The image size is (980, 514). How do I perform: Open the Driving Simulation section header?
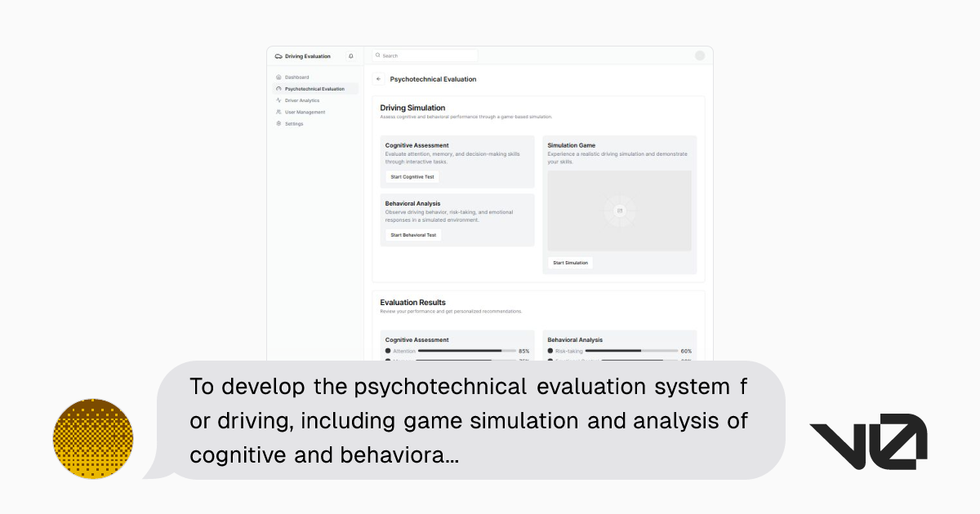(412, 108)
